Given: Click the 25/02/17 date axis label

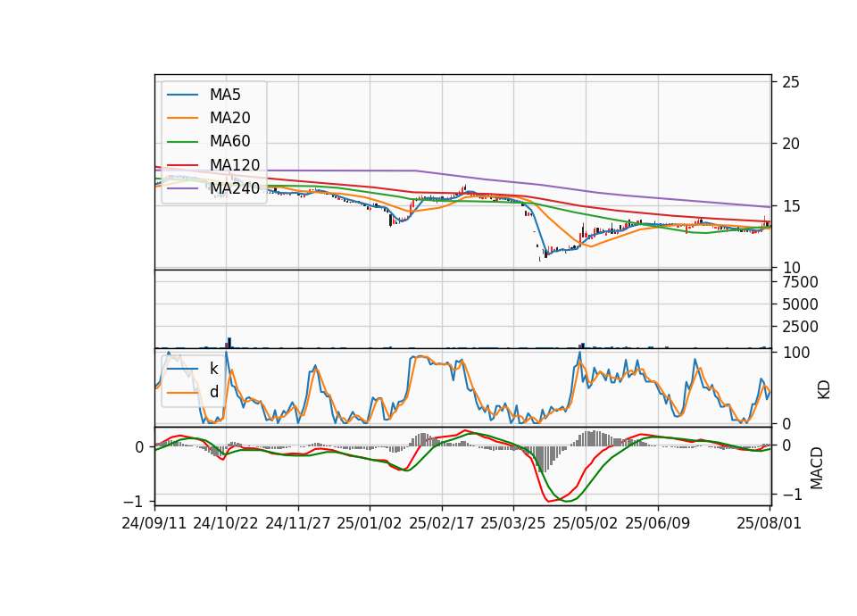Looking at the screenshot, I should pyautogui.click(x=442, y=523).
